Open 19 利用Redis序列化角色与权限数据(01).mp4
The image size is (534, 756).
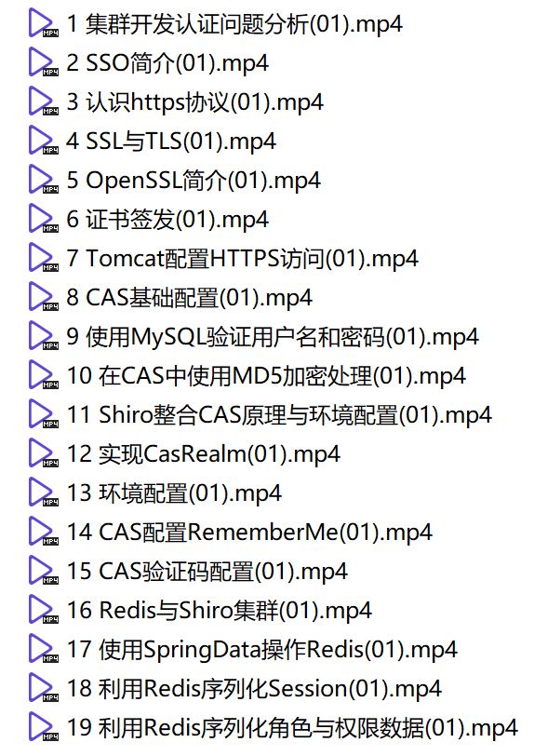[292, 727]
